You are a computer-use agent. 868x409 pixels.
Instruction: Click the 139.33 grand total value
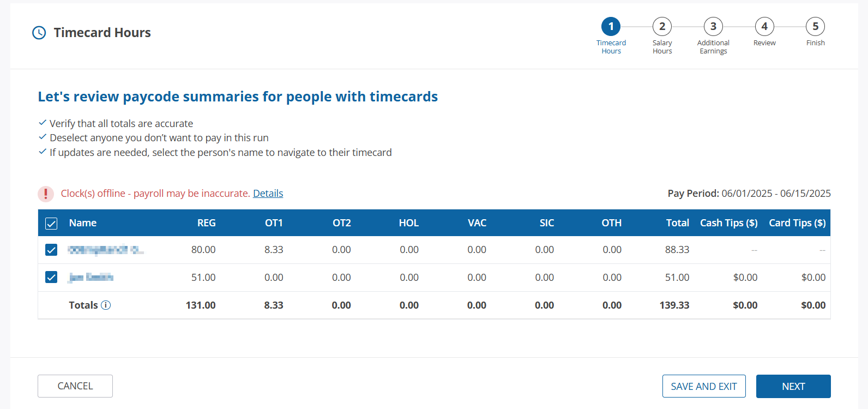click(x=674, y=305)
